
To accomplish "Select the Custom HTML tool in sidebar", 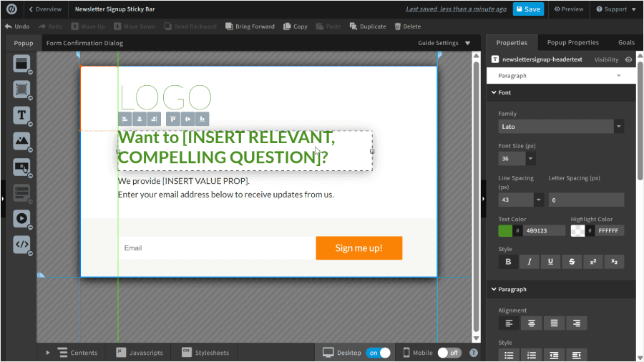I will tap(21, 244).
